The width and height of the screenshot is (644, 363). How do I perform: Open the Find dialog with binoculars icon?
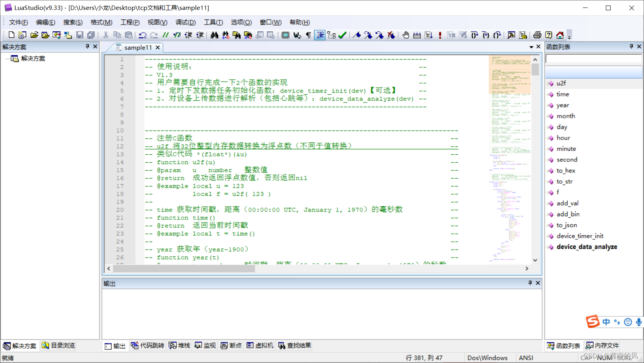coord(214,35)
